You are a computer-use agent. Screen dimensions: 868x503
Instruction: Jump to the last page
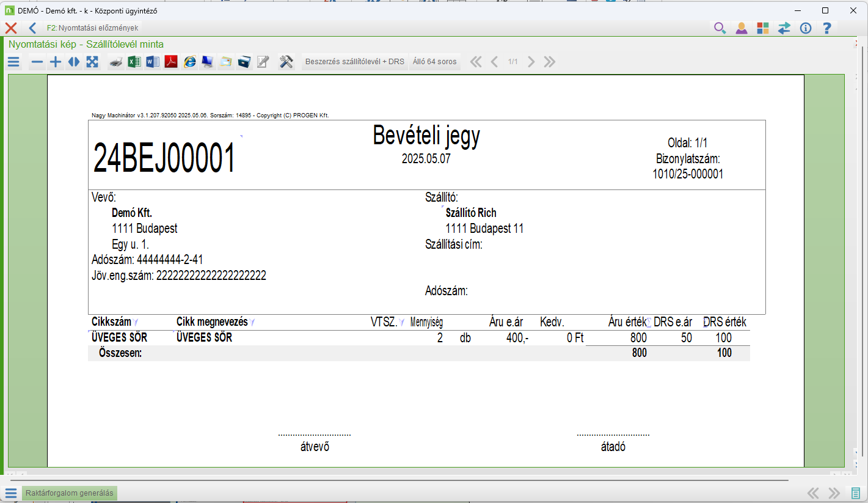click(550, 62)
